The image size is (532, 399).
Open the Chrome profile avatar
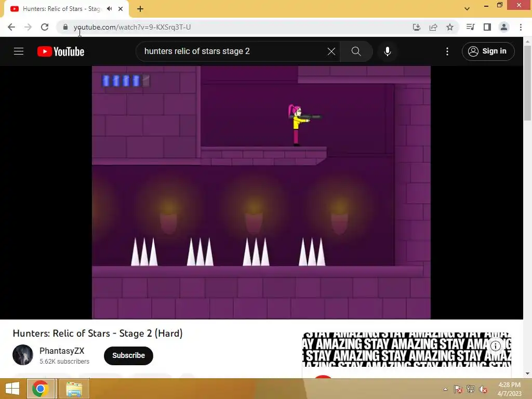(x=504, y=27)
